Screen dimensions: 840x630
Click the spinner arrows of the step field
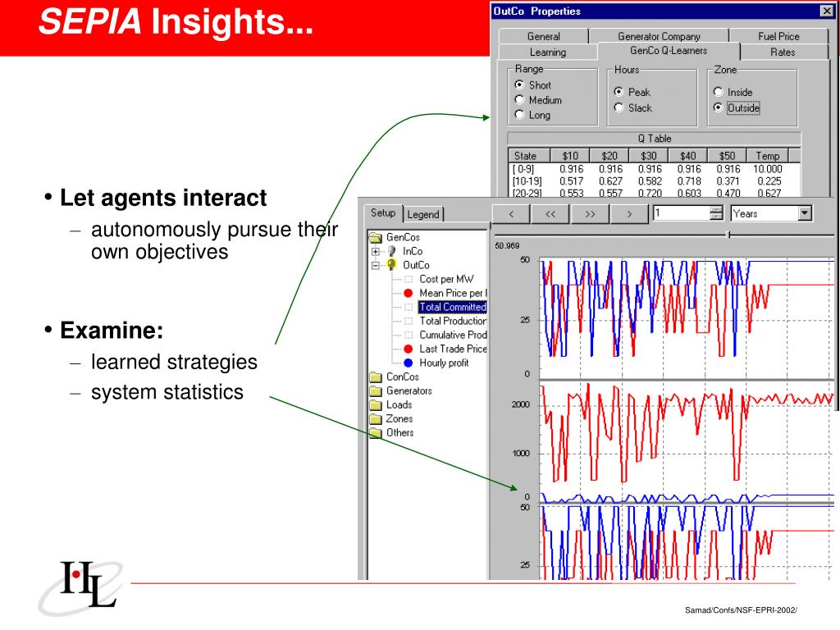pos(715,213)
